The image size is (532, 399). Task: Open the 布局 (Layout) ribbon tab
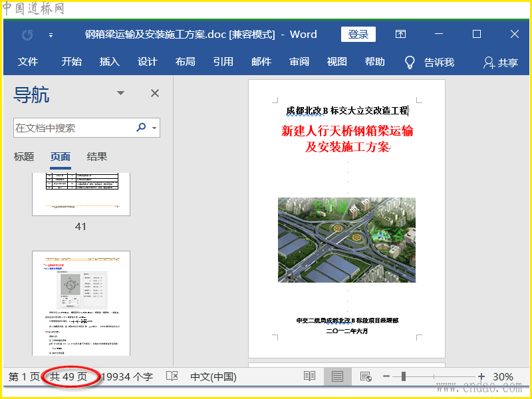185,62
